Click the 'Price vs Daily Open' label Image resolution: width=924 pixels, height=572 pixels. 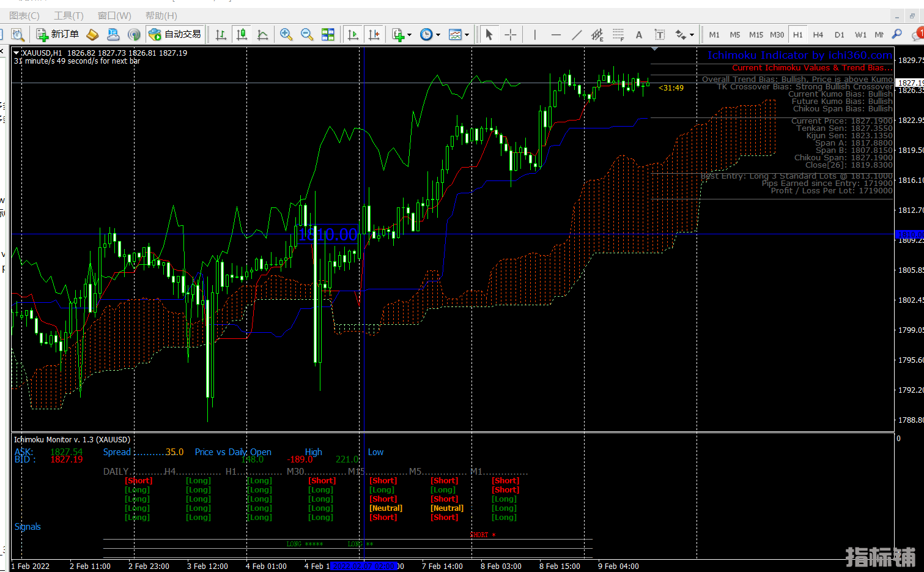point(233,452)
